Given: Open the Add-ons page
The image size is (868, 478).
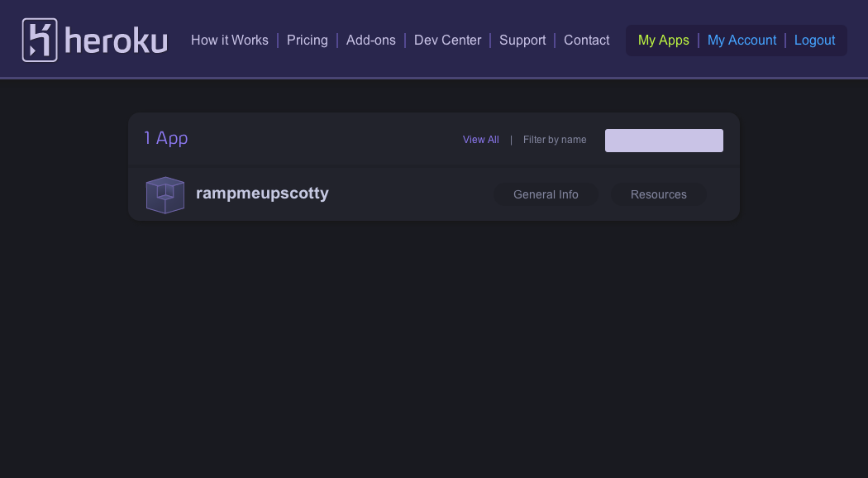Looking at the screenshot, I should [x=371, y=40].
